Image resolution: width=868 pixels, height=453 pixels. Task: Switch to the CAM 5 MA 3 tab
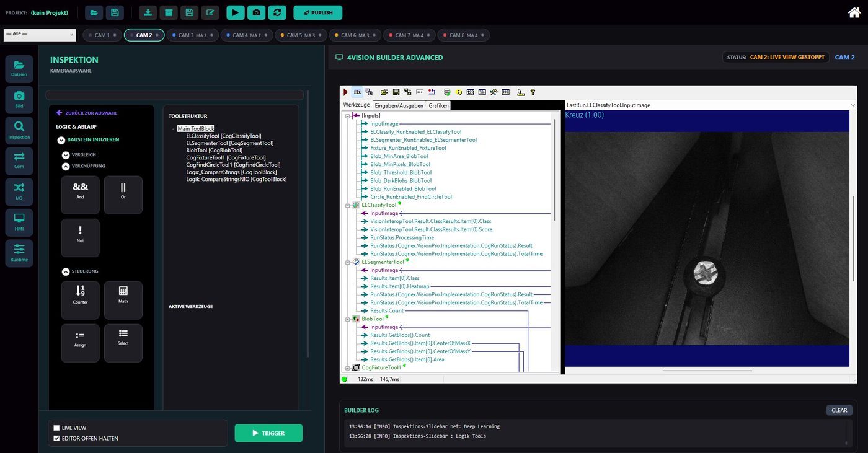click(x=301, y=35)
